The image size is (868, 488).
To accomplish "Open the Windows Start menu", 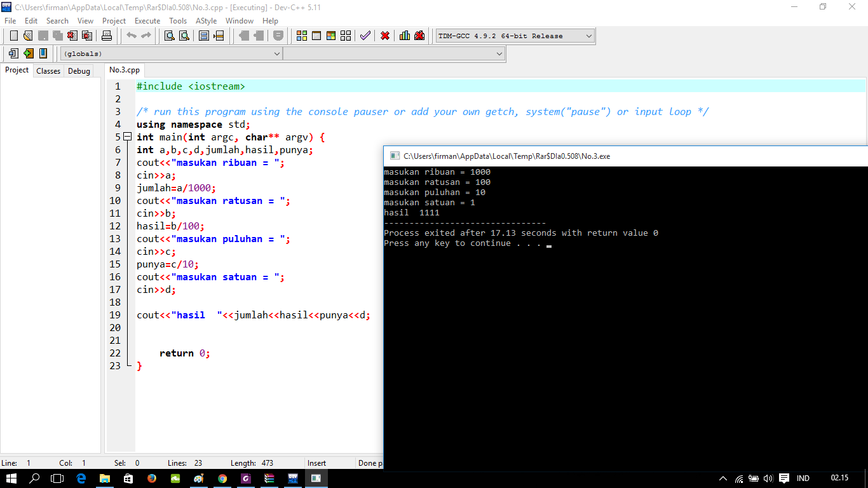I will coord(11,478).
